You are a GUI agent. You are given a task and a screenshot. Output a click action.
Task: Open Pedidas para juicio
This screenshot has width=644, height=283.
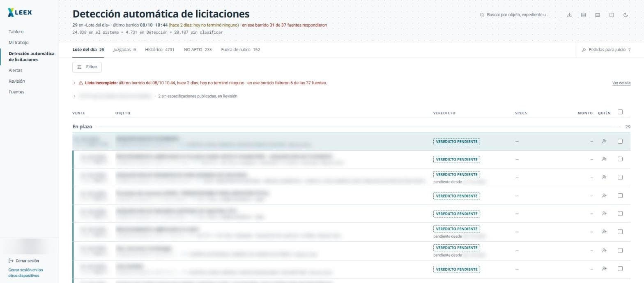(x=606, y=50)
